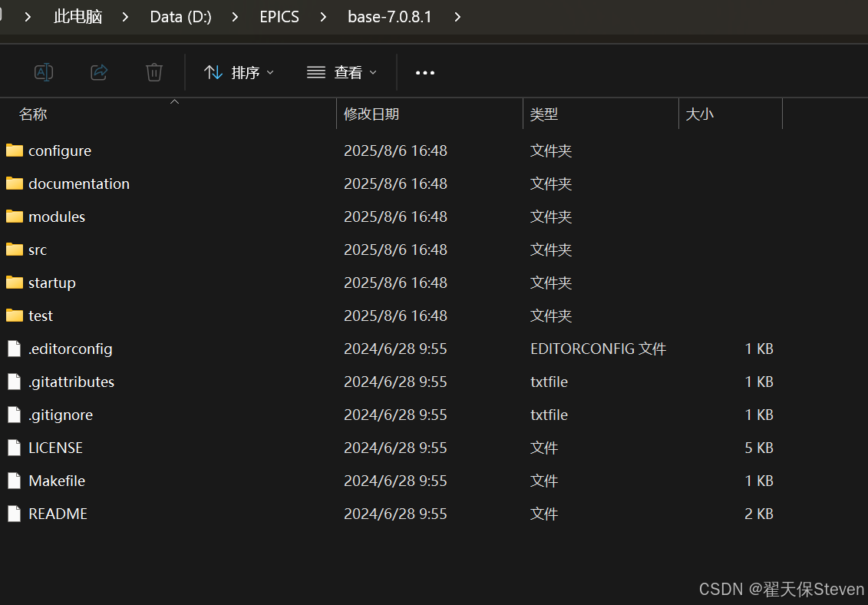Viewport: 868px width, 605px height.
Task: Navigate to Data (D:) via the breadcrumb
Action: click(x=180, y=16)
